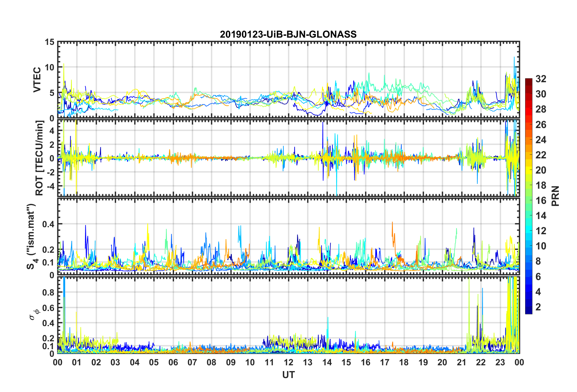This screenshot has height=392, width=577.
Task: Click colorbar tick label 24
Action: pos(541,140)
